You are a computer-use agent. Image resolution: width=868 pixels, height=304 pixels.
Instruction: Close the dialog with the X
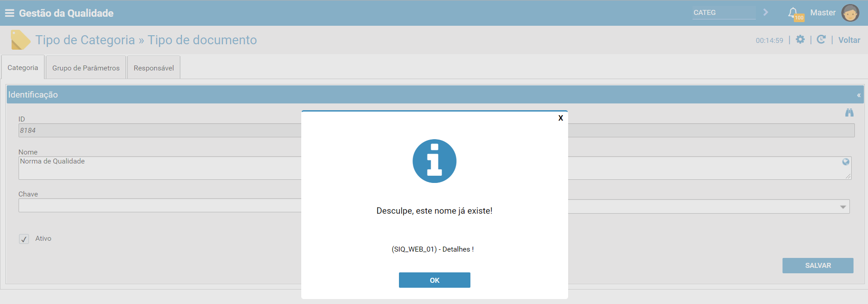click(x=560, y=118)
